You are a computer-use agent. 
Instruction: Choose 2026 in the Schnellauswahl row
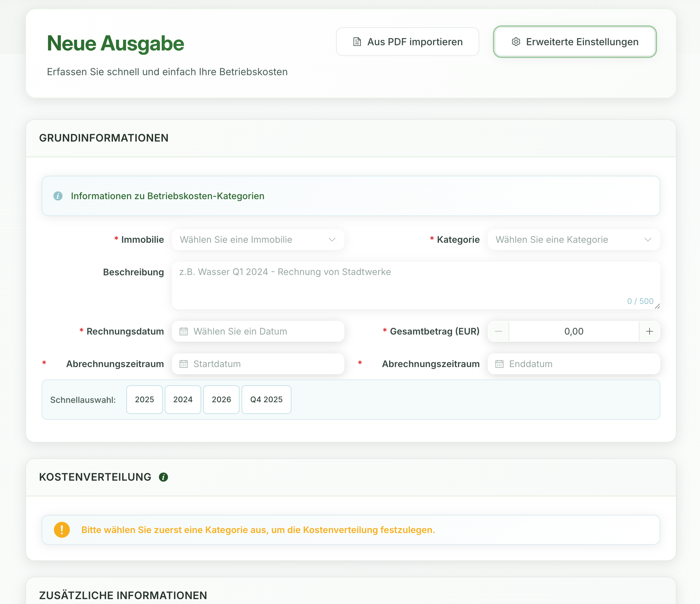(221, 399)
